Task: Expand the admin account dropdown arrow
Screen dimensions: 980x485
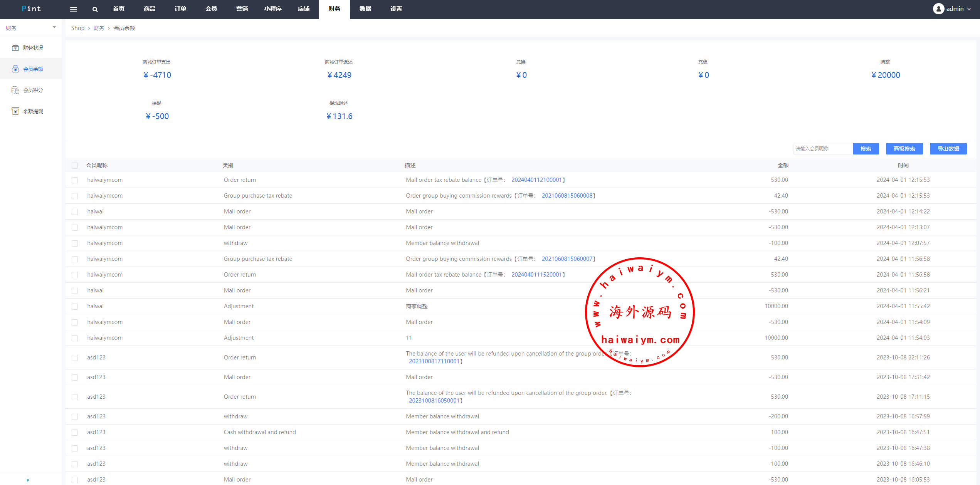Action: point(969,9)
